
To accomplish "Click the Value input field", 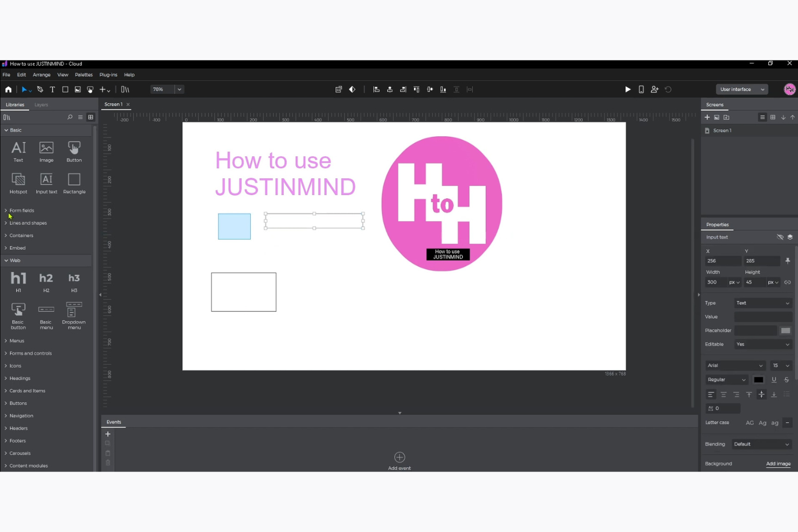I will [763, 317].
